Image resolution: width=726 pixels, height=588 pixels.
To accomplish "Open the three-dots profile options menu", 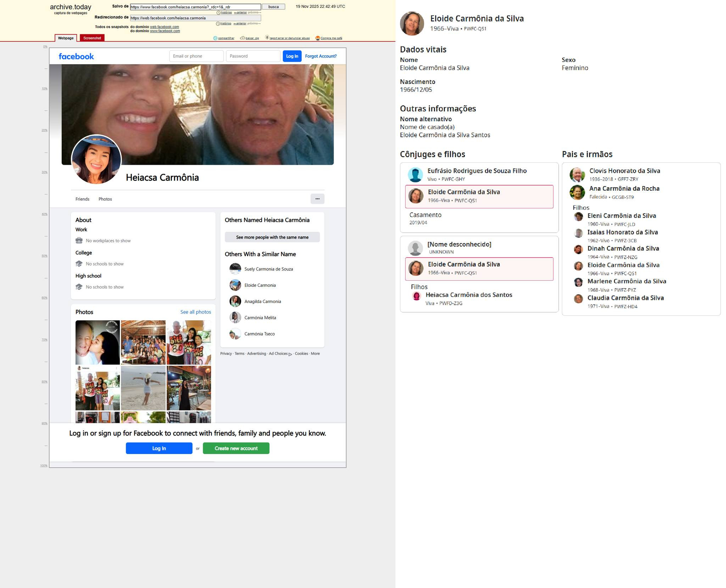I will 317,199.
